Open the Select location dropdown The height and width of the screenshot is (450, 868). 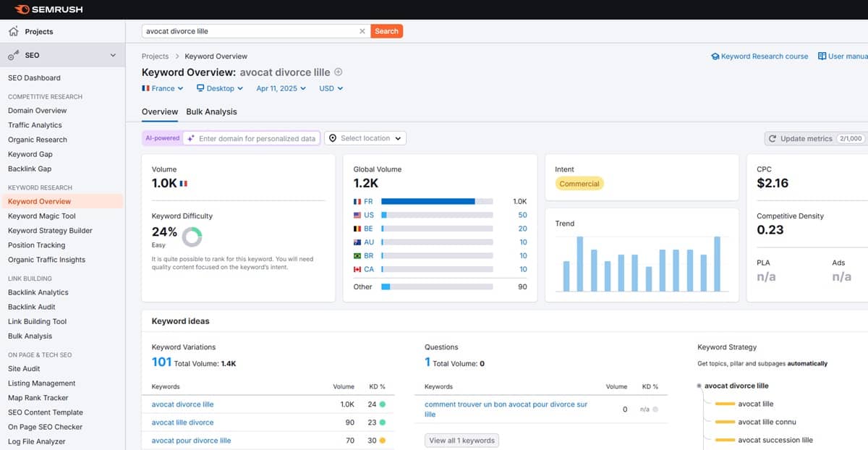[365, 138]
